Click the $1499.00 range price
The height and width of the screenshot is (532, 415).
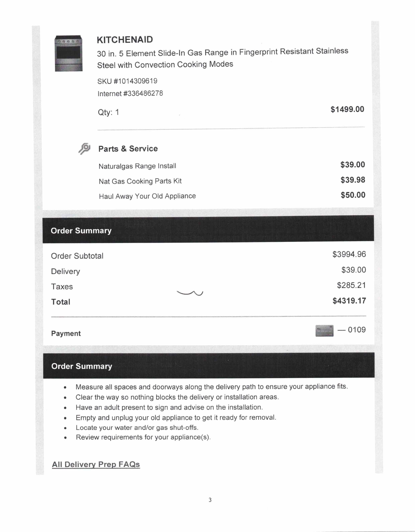click(x=347, y=109)
